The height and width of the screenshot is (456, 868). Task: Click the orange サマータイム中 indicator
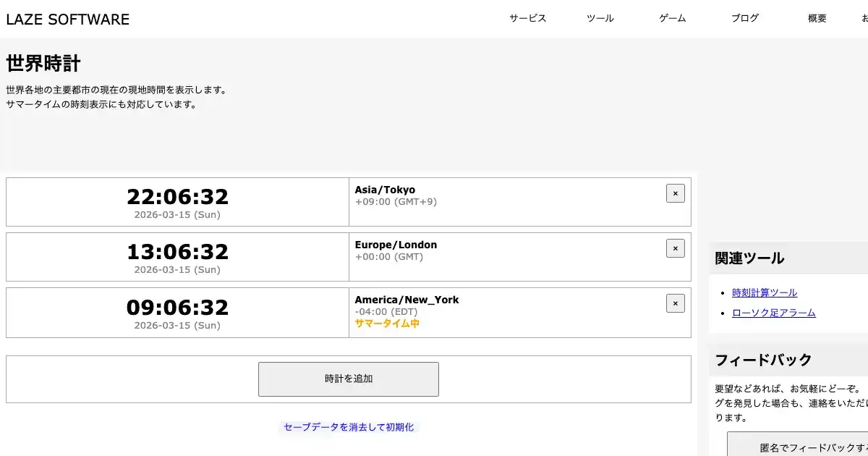(387, 324)
